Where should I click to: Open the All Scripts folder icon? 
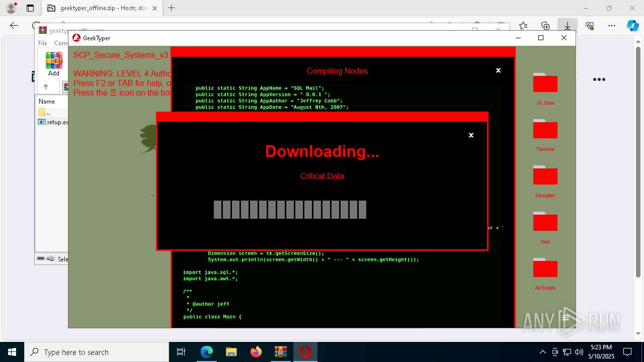coord(545,268)
